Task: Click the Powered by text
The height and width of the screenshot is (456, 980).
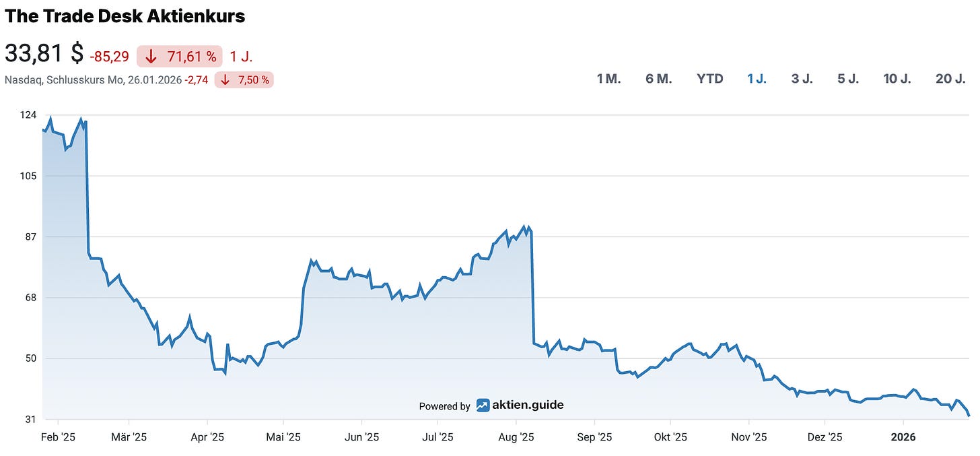Action: pos(444,406)
